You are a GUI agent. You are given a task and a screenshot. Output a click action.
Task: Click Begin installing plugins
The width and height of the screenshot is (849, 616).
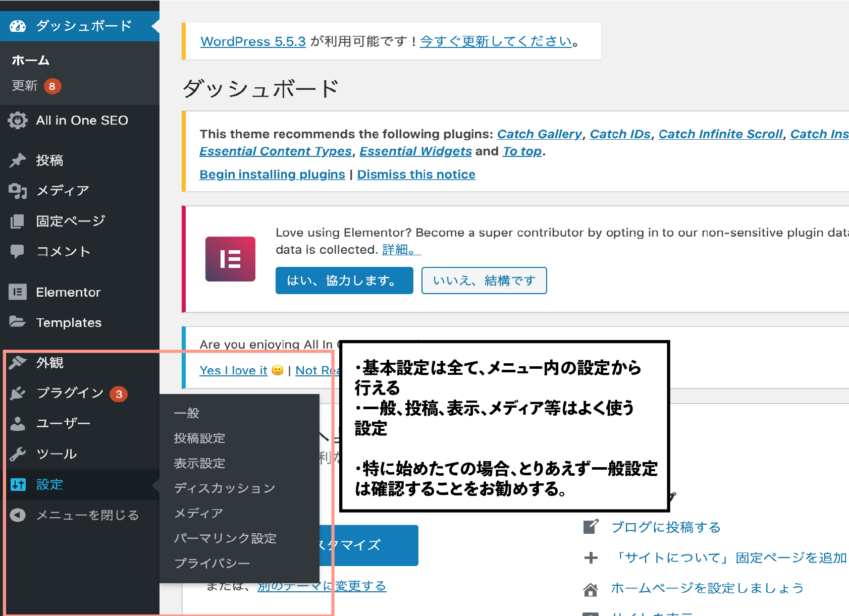(273, 175)
